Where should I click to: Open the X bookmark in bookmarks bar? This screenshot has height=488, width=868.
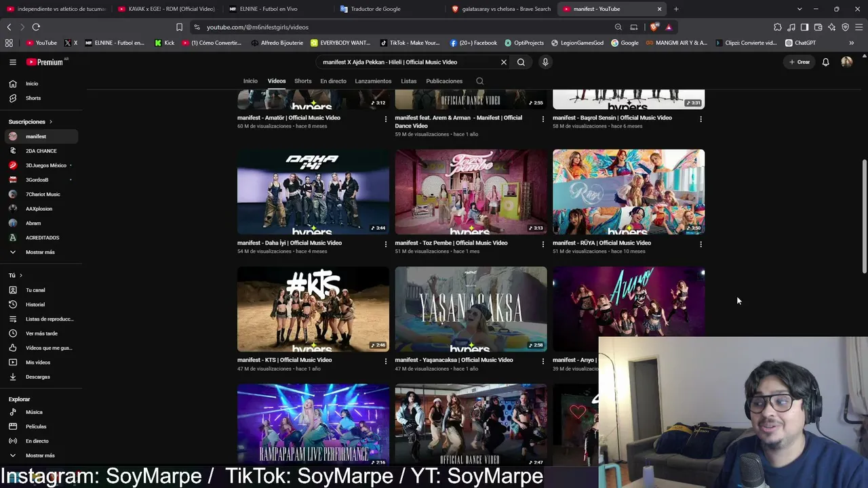pos(71,43)
